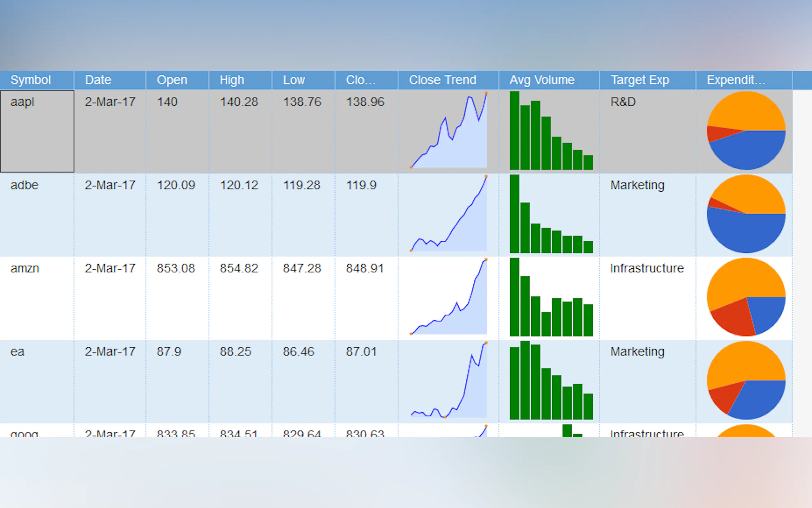This screenshot has height=508, width=812.
Task: Click the Low column header
Action: coord(294,80)
